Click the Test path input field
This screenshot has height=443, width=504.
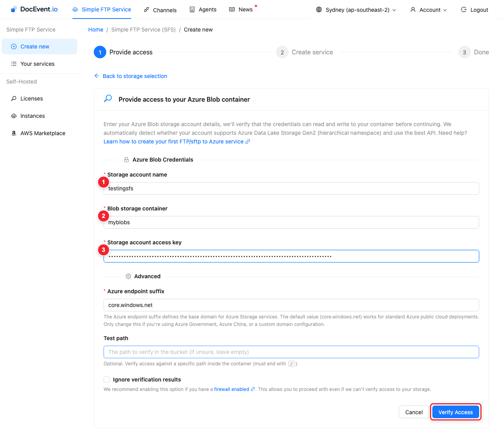click(291, 352)
